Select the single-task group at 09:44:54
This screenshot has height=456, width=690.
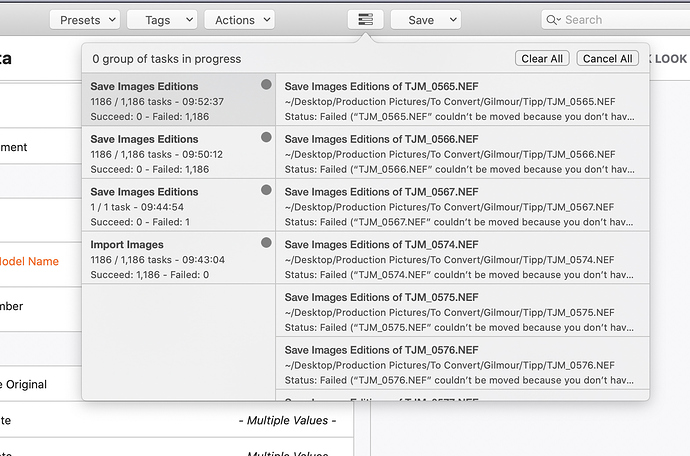click(179, 205)
